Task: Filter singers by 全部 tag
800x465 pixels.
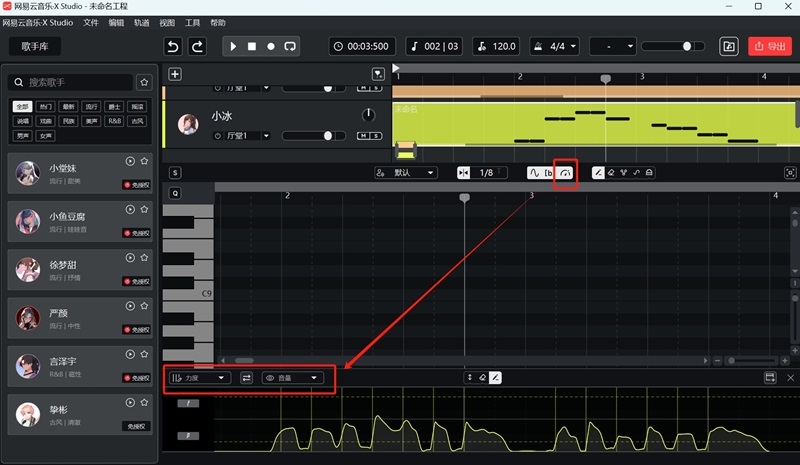Action: click(x=22, y=107)
